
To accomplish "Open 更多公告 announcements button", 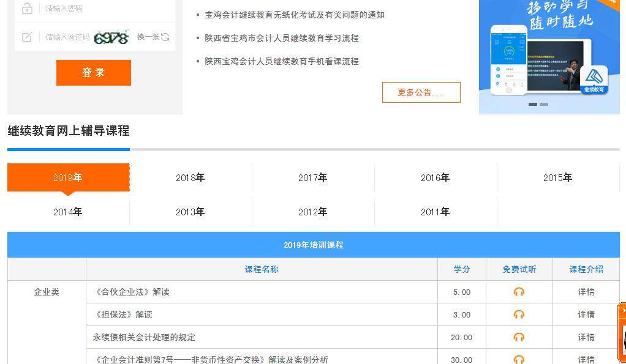I will point(421,92).
